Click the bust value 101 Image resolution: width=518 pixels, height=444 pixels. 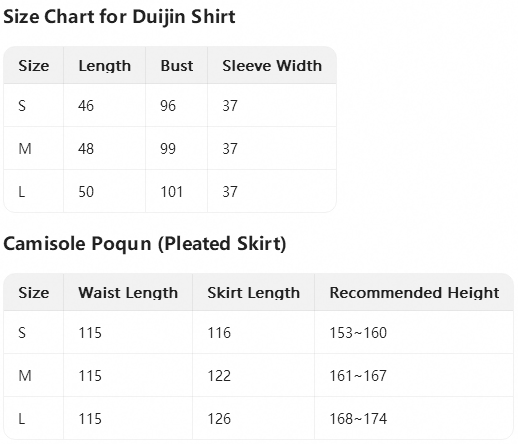(x=171, y=192)
